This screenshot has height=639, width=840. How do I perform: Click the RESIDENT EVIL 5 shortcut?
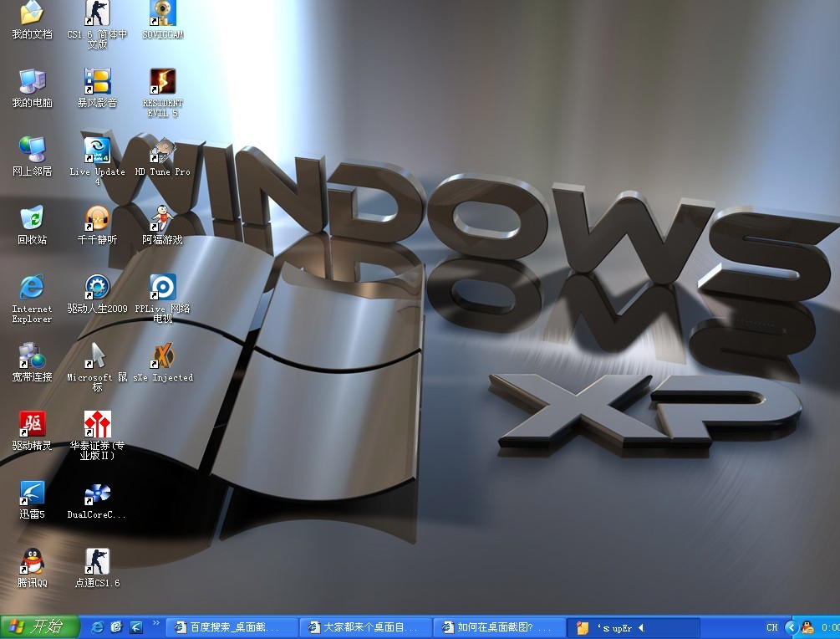163,93
